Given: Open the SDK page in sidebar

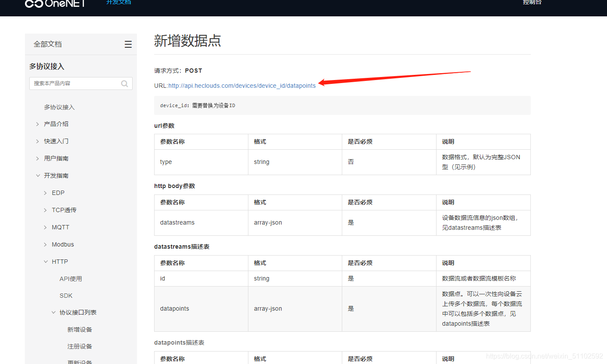Looking at the screenshot, I should click(66, 296).
